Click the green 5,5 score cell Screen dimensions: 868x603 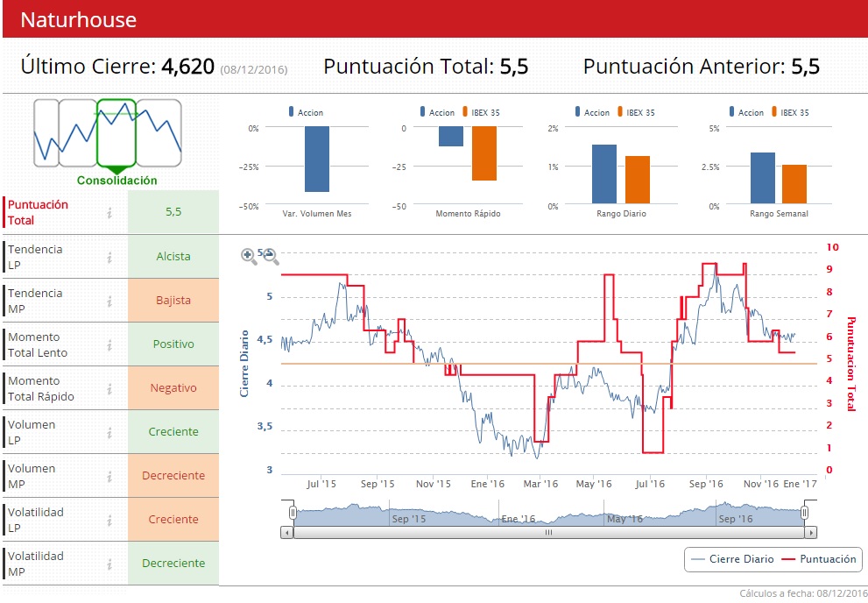point(173,211)
